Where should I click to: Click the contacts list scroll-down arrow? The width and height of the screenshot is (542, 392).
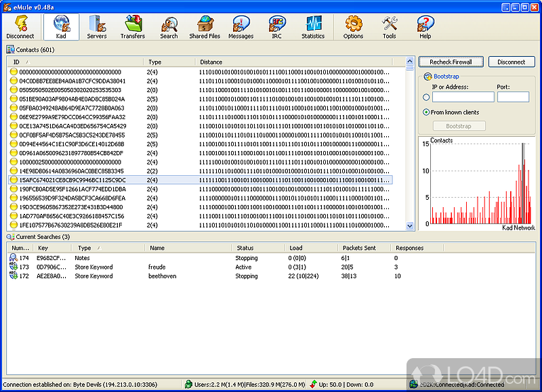pyautogui.click(x=410, y=226)
